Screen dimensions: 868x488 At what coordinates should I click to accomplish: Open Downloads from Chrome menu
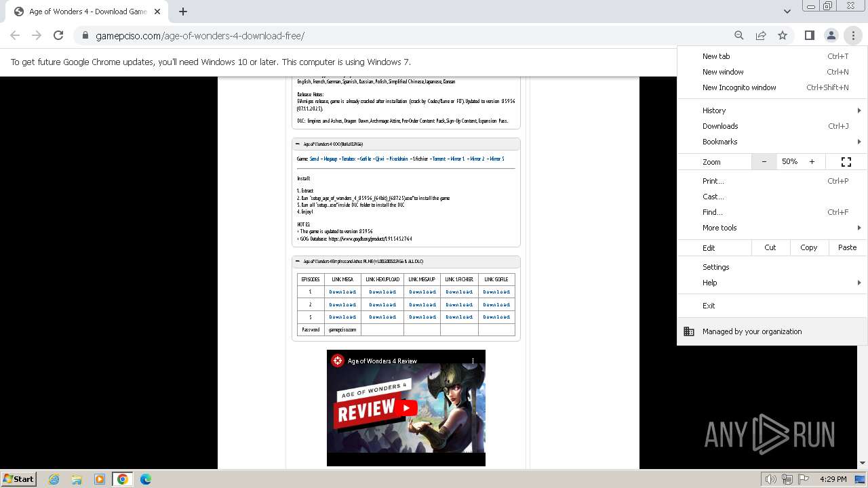tap(772, 126)
